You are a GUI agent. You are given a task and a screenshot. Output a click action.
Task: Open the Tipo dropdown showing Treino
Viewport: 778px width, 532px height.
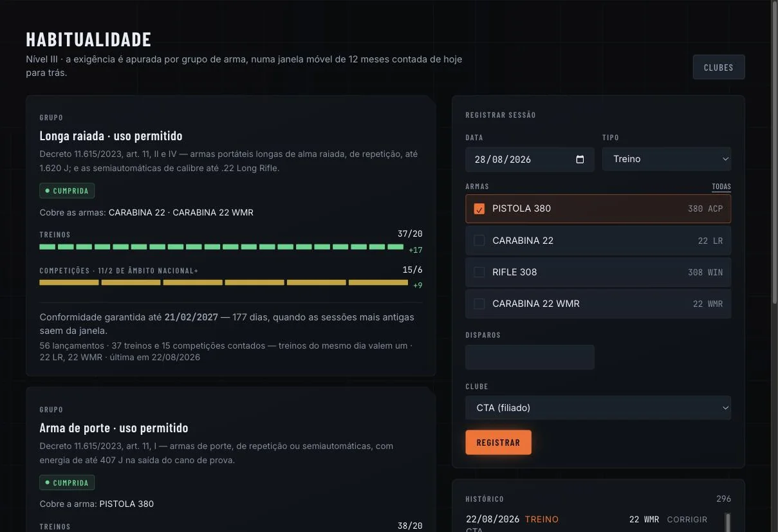667,159
